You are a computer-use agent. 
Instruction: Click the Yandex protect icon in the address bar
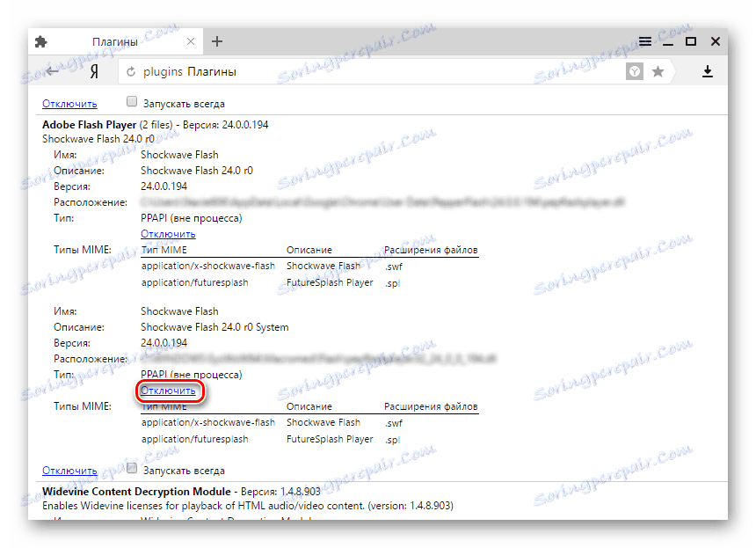[x=635, y=72]
